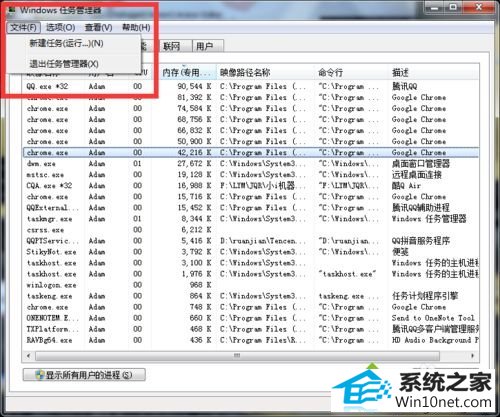
Task: Click the 腾讯QQ辅助进程 description
Action: (x=421, y=208)
